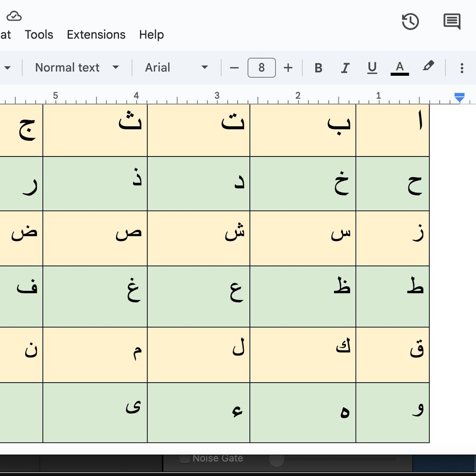The width and height of the screenshot is (476, 476).
Task: Click the cell containing letter ج
Action: 21,130
